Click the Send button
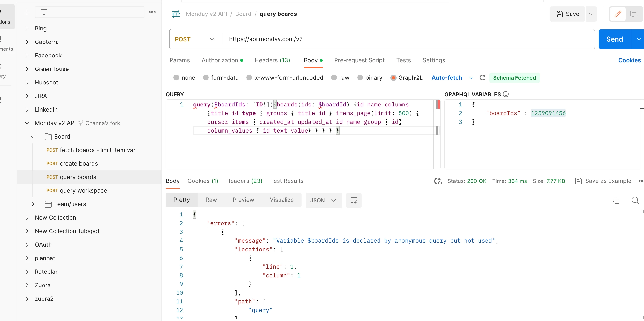 click(615, 39)
